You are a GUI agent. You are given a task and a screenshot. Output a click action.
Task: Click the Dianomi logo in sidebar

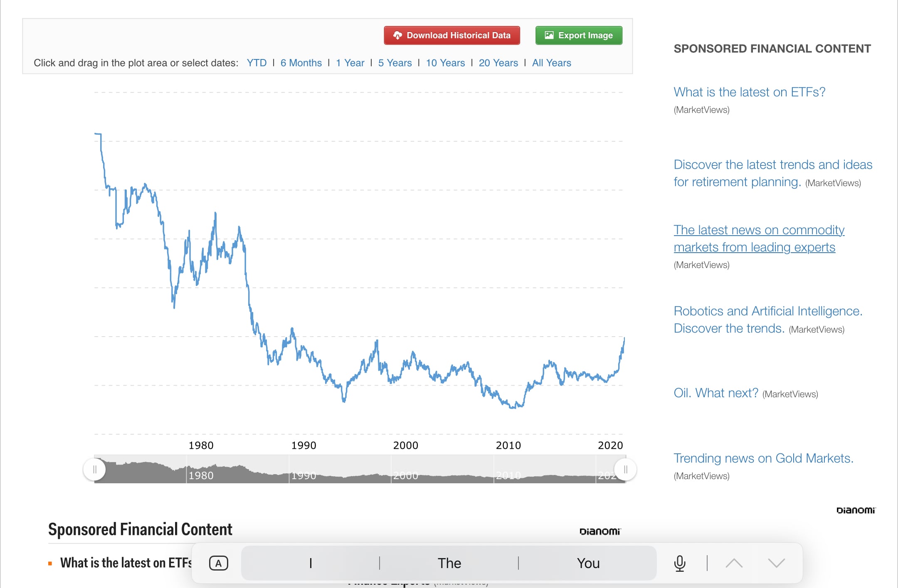click(x=856, y=510)
